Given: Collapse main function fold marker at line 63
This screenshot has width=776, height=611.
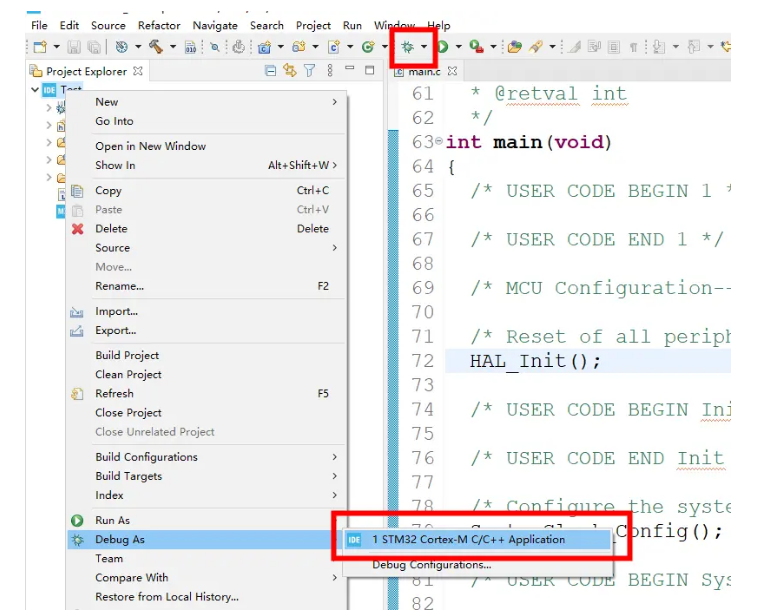Looking at the screenshot, I should point(439,142).
